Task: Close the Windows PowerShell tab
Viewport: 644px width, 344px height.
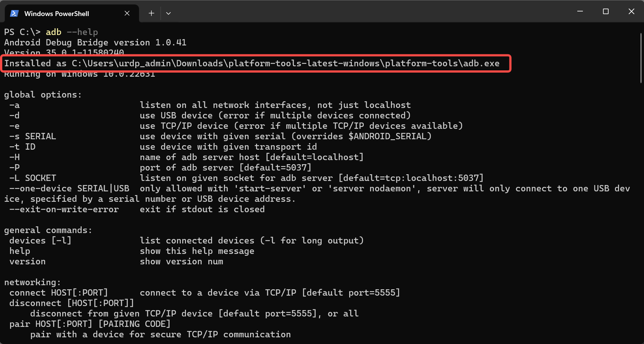Action: point(127,13)
